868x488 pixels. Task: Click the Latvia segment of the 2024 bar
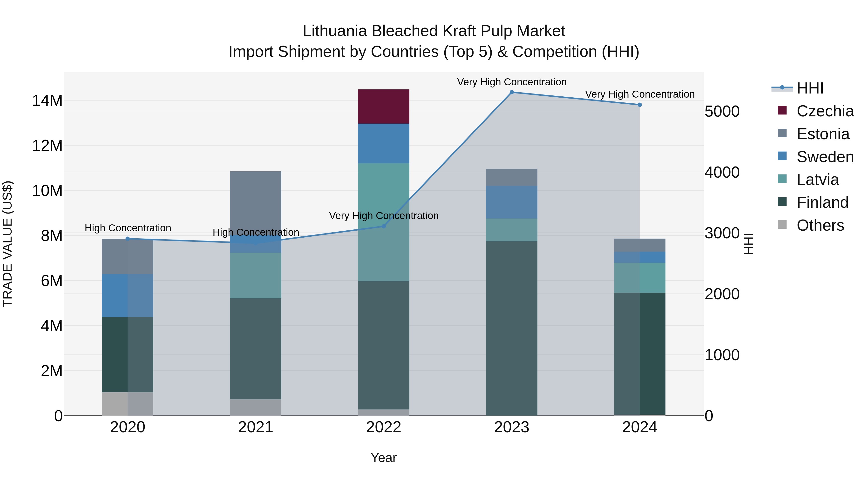tap(639, 278)
